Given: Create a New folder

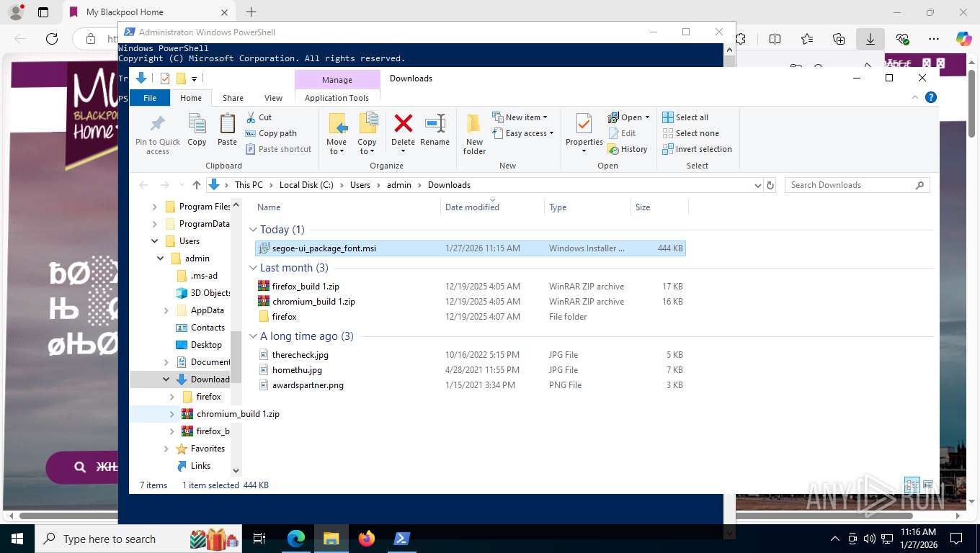Looking at the screenshot, I should pos(474,134).
